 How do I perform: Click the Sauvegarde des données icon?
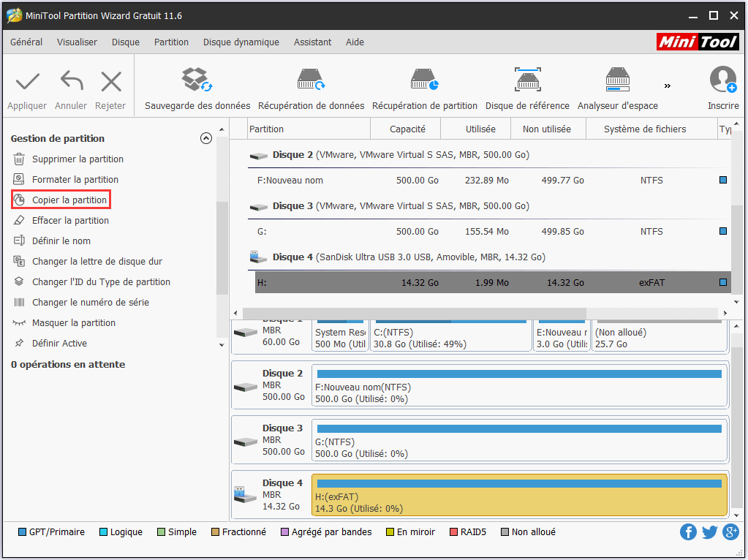click(197, 80)
